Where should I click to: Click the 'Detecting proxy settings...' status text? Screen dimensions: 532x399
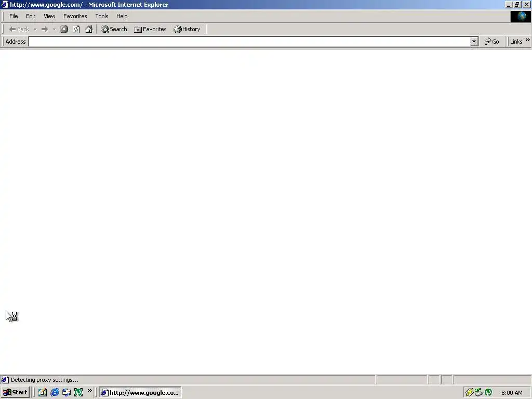(x=45, y=380)
